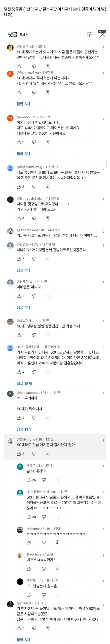Open three-dot menu for @Ennrytrdx2wkyi comment
The width and height of the screenshot is (110, 644).
[104, 200]
